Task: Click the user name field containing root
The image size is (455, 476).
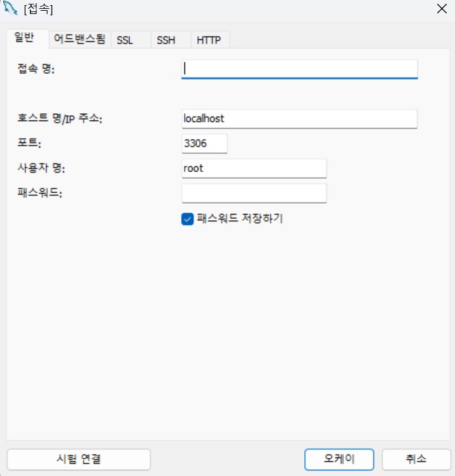Action: (x=254, y=168)
